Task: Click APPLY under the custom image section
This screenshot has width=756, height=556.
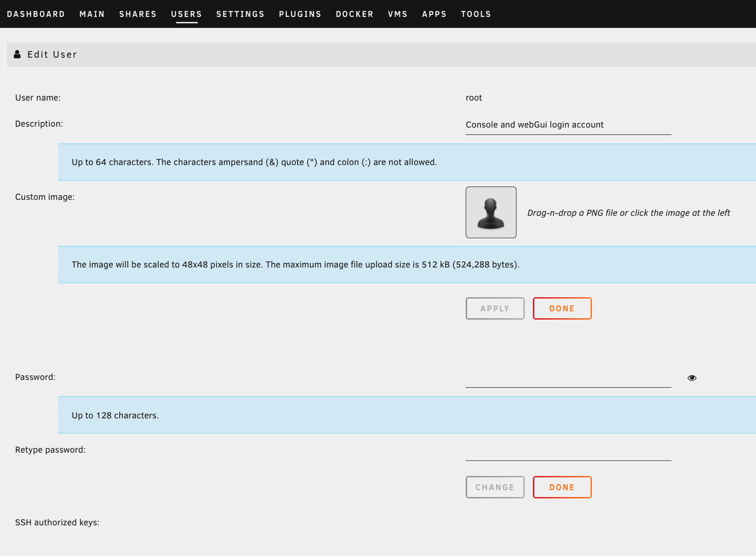Action: (x=495, y=308)
